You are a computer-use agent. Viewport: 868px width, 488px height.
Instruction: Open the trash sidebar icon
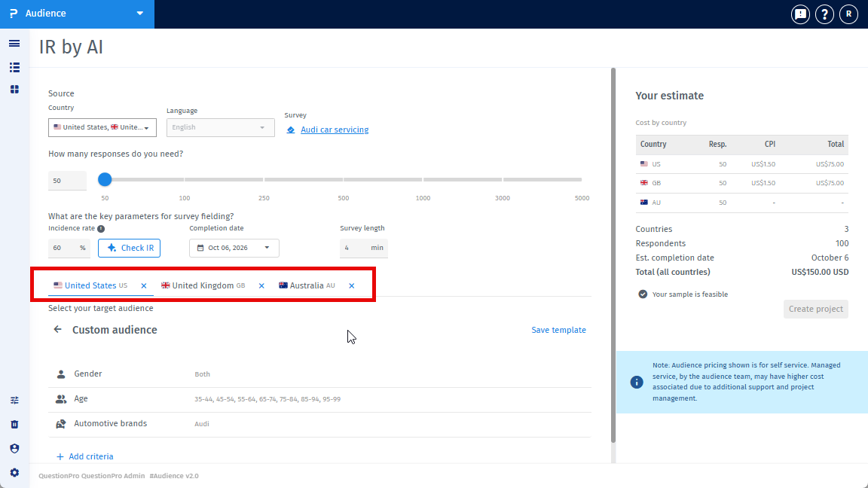tap(14, 425)
